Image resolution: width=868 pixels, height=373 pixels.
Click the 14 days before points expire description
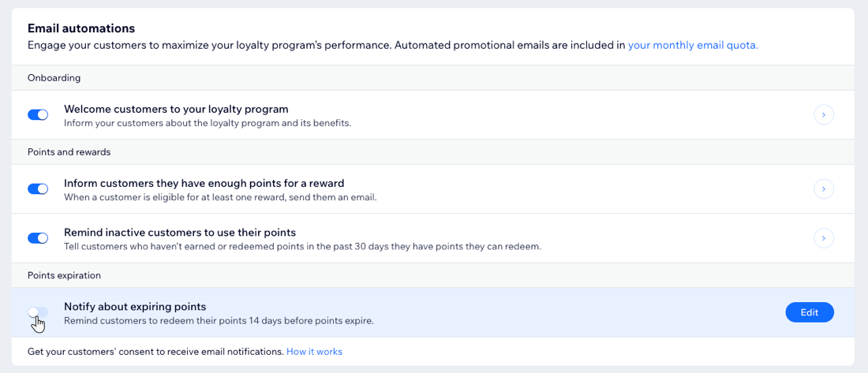point(219,320)
